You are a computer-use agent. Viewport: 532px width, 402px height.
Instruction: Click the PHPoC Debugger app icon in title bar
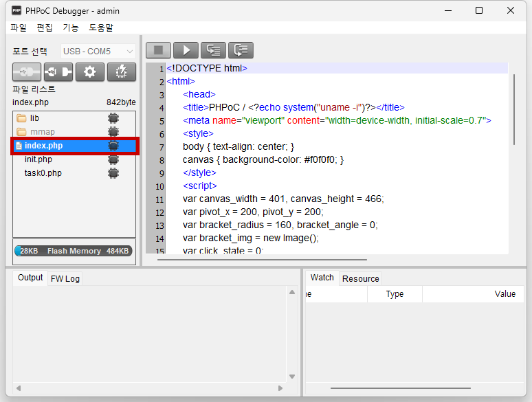click(16, 10)
